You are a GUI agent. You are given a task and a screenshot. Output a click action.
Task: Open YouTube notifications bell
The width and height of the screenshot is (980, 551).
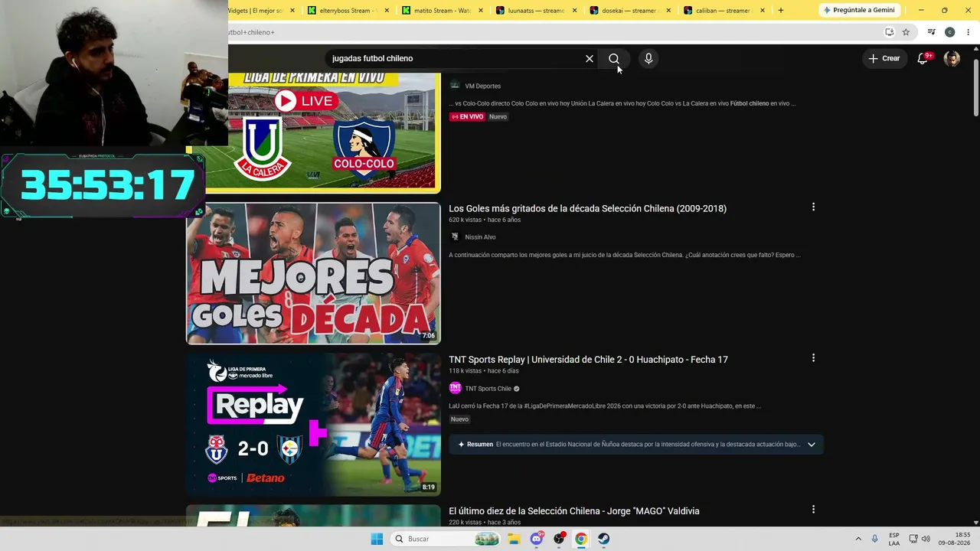[923, 59]
